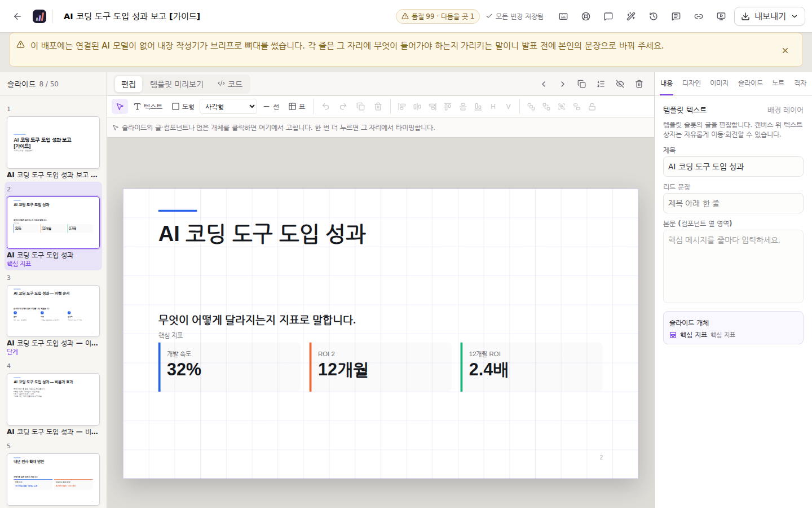This screenshot has height=508, width=812.
Task: Switch to 편집 tab
Action: (x=129, y=84)
